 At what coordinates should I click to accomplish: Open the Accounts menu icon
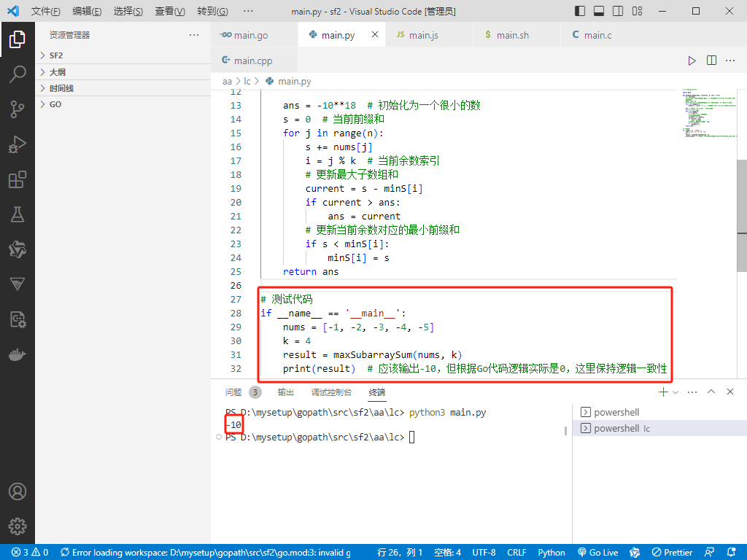coord(18,491)
